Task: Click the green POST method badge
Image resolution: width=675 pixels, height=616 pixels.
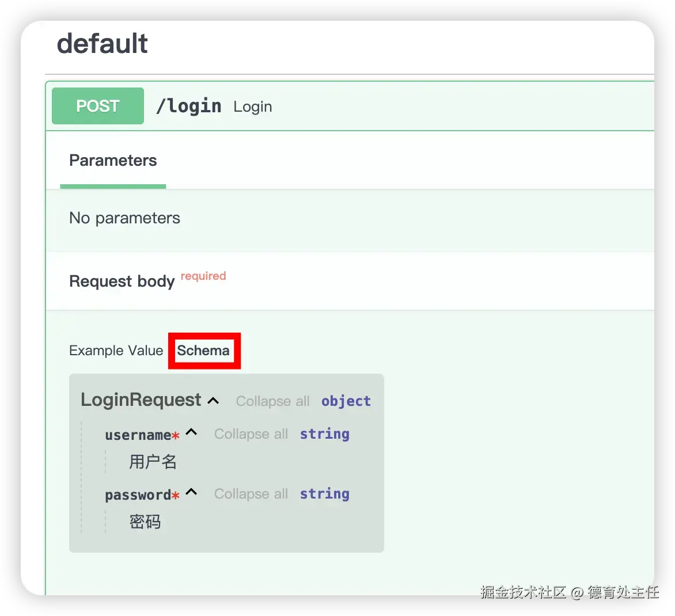Action: pos(97,106)
